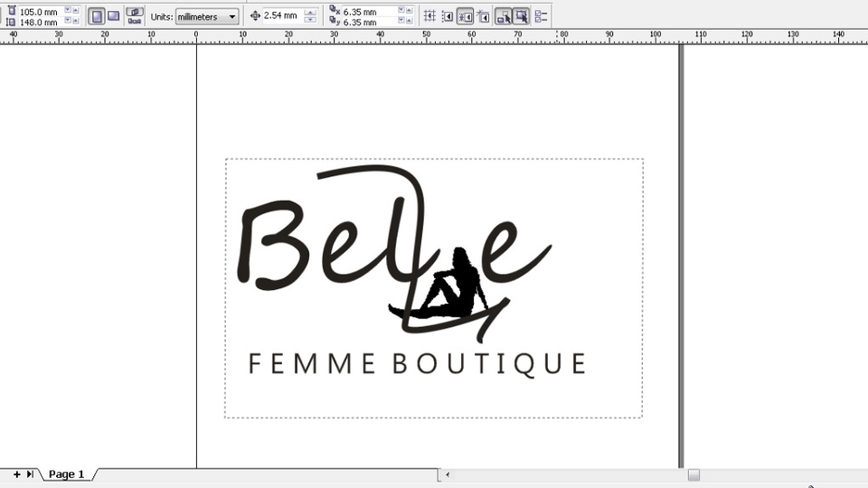Open the Options dialog icon

[x=541, y=16]
